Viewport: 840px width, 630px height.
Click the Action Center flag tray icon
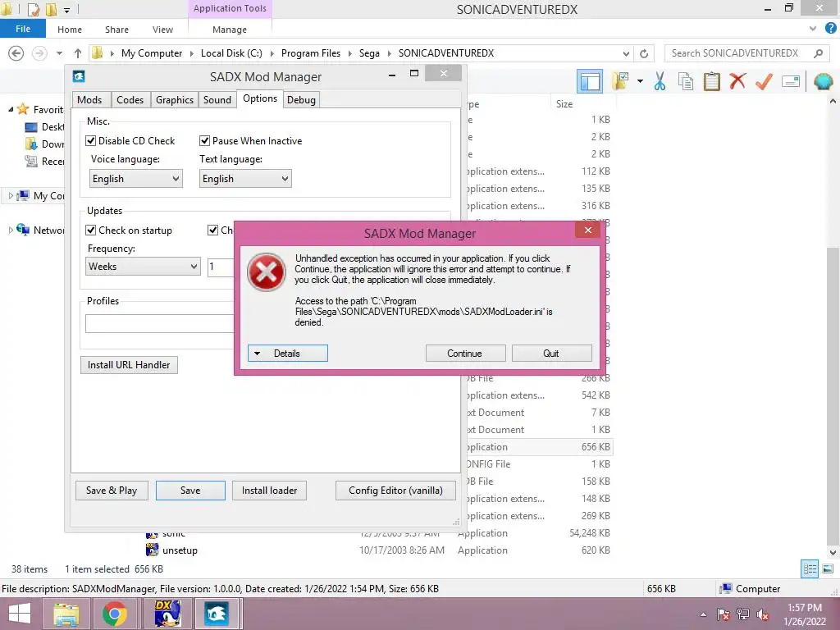point(724,615)
